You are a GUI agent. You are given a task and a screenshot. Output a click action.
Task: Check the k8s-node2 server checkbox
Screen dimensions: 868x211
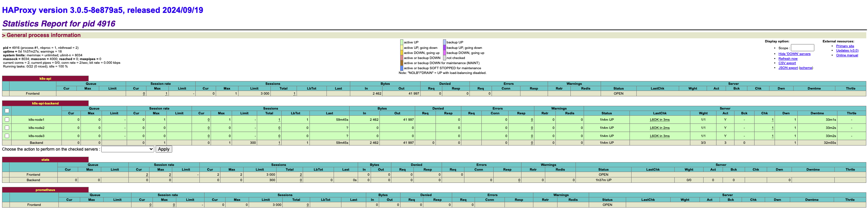pos(7,128)
